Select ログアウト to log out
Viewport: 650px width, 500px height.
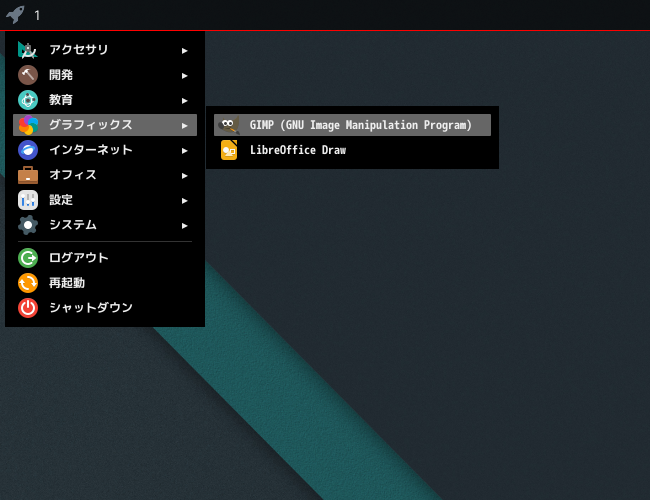click(105, 258)
